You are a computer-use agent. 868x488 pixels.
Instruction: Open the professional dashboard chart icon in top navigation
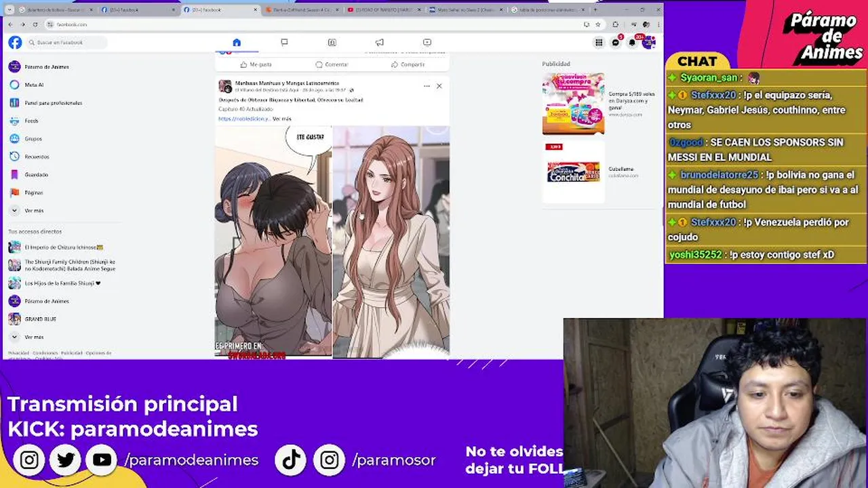pyautogui.click(x=332, y=42)
